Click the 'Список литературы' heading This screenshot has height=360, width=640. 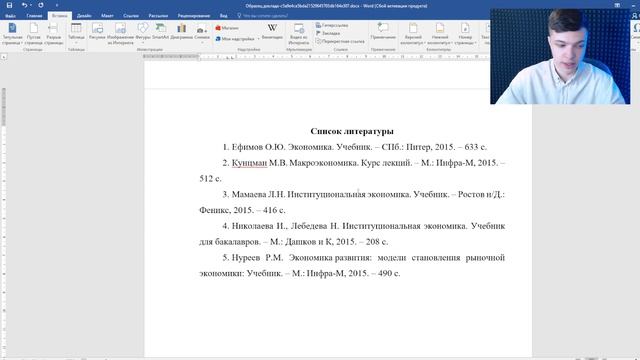(x=352, y=131)
